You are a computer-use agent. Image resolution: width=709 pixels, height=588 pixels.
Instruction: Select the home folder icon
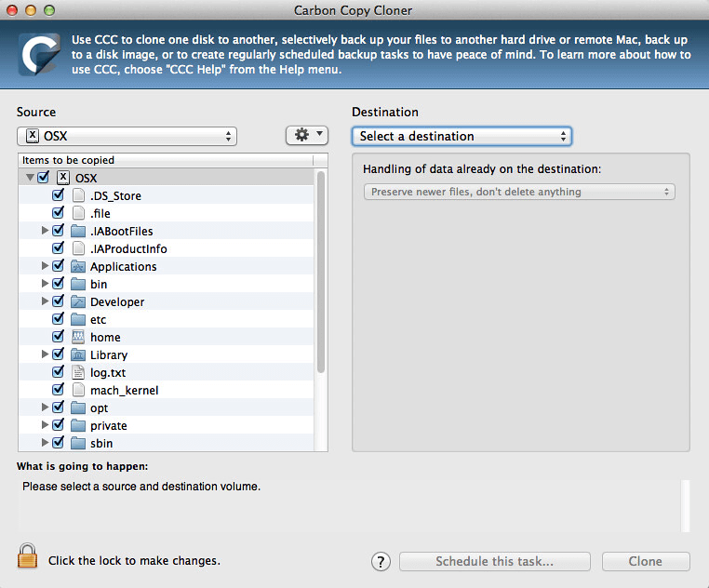78,338
